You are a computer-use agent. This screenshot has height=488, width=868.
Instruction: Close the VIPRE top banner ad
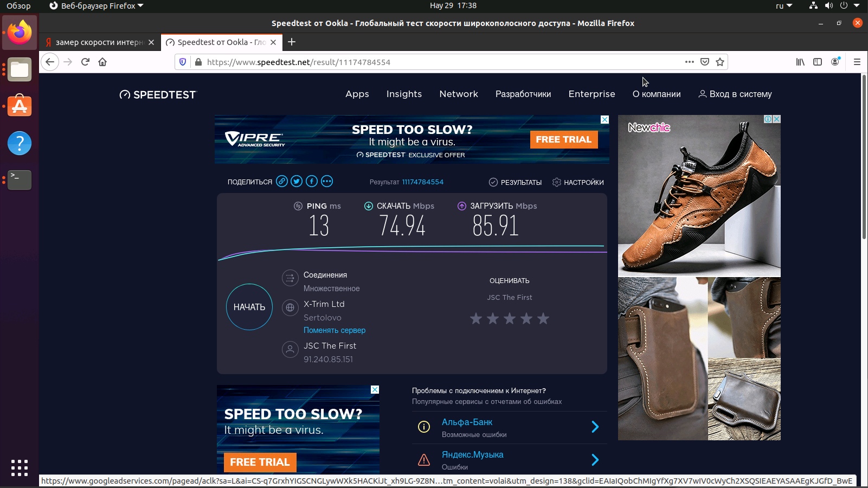605,119
